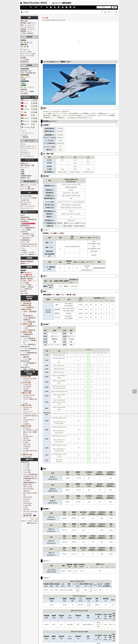Open the gear settings icon beside 10.2ms

(x=116, y=12)
